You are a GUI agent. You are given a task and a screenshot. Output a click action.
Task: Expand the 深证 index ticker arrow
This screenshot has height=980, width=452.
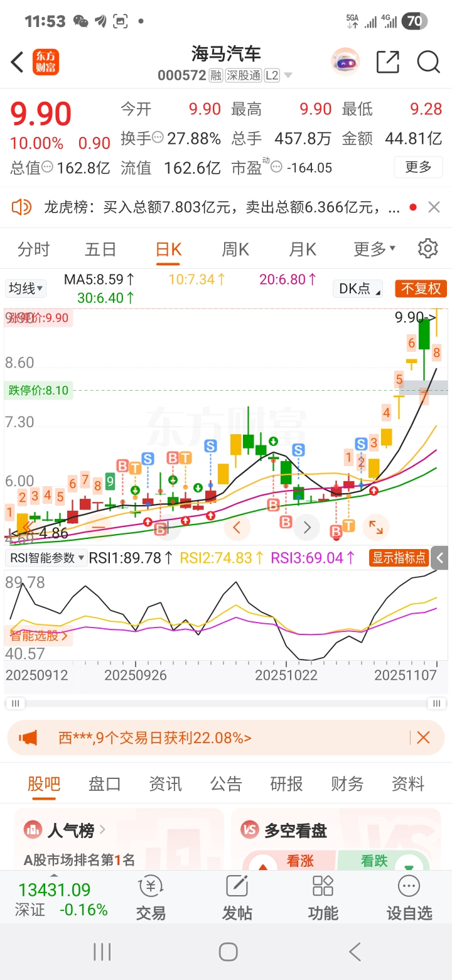(54, 875)
